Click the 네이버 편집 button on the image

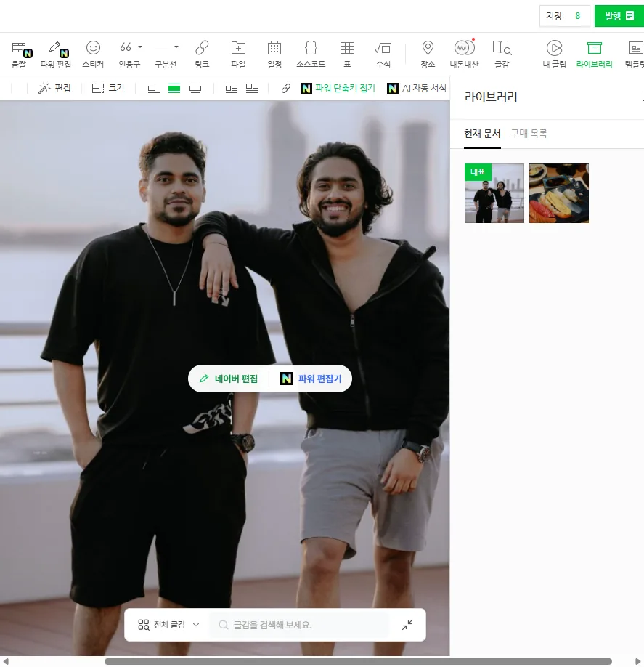pyautogui.click(x=229, y=379)
